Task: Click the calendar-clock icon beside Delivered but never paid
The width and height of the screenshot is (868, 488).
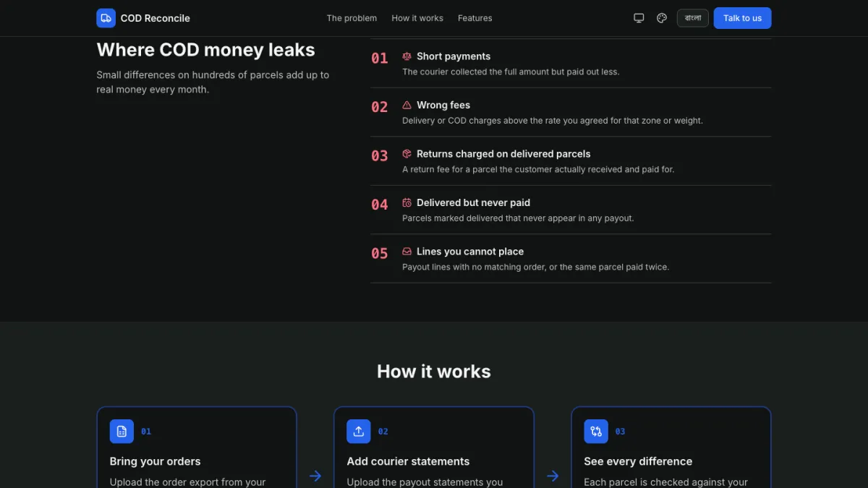Action: click(407, 202)
